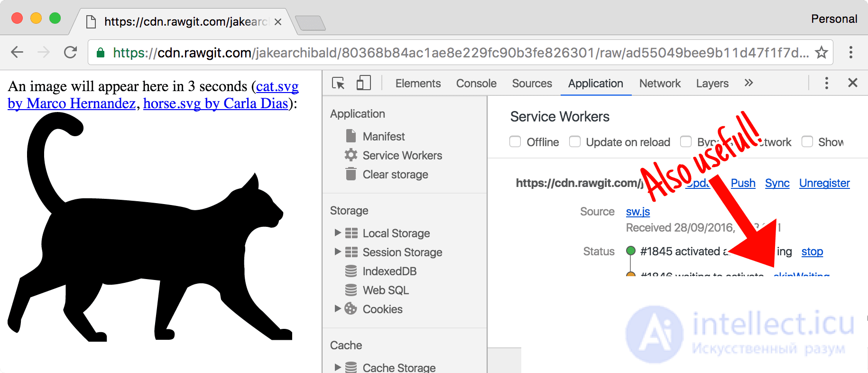Open Chrome three-dot menu
868x373 pixels.
point(851,52)
